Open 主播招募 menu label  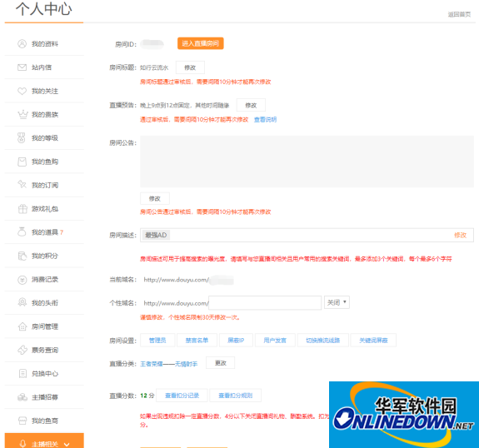click(45, 397)
